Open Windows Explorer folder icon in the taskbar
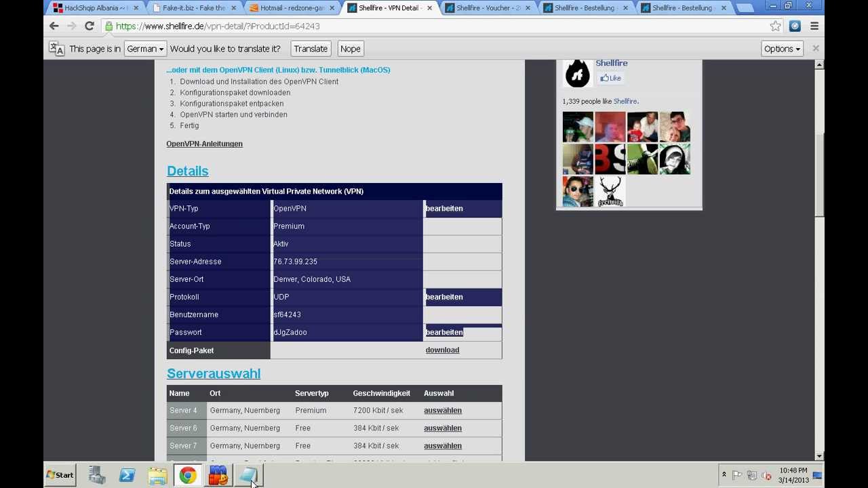The image size is (868, 488). [x=157, y=475]
